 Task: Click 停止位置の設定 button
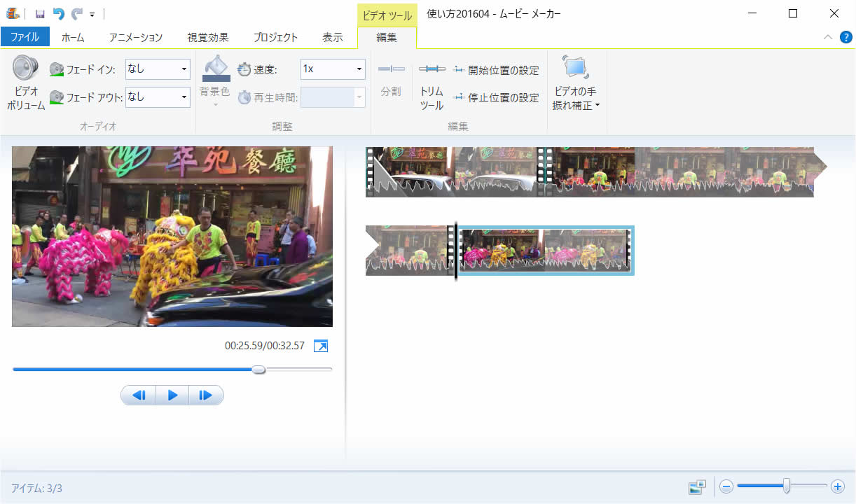[x=496, y=97]
